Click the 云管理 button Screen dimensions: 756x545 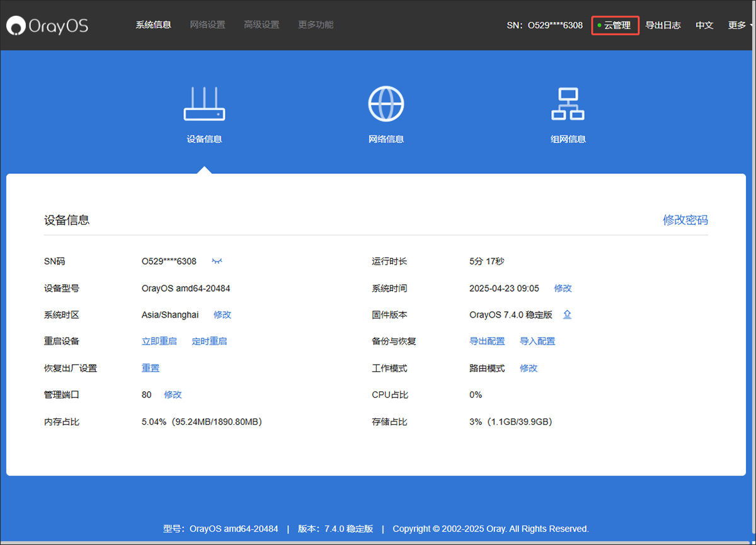(616, 25)
